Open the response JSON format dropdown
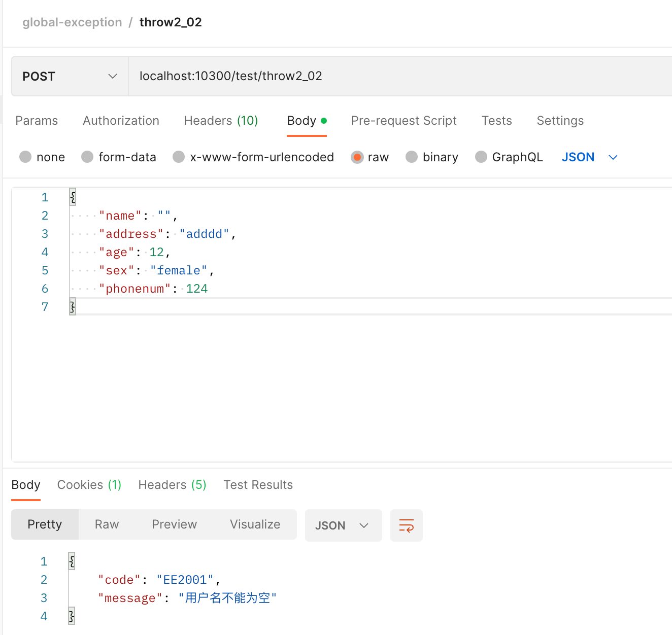672x635 pixels. click(x=343, y=525)
